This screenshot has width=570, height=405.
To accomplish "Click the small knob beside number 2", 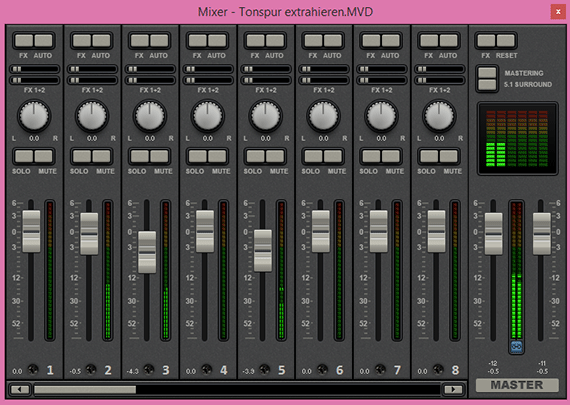I will point(91,369).
